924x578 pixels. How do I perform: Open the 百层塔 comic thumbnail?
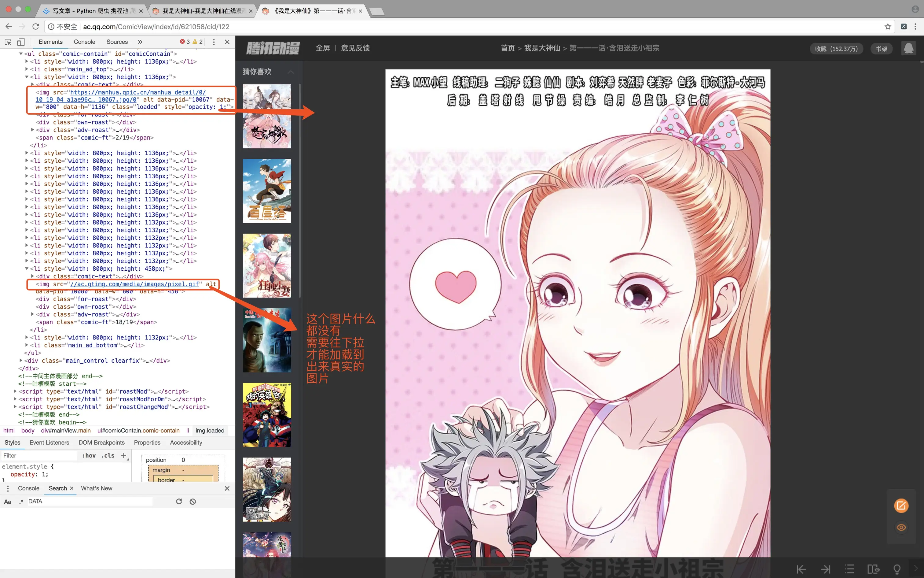(267, 191)
